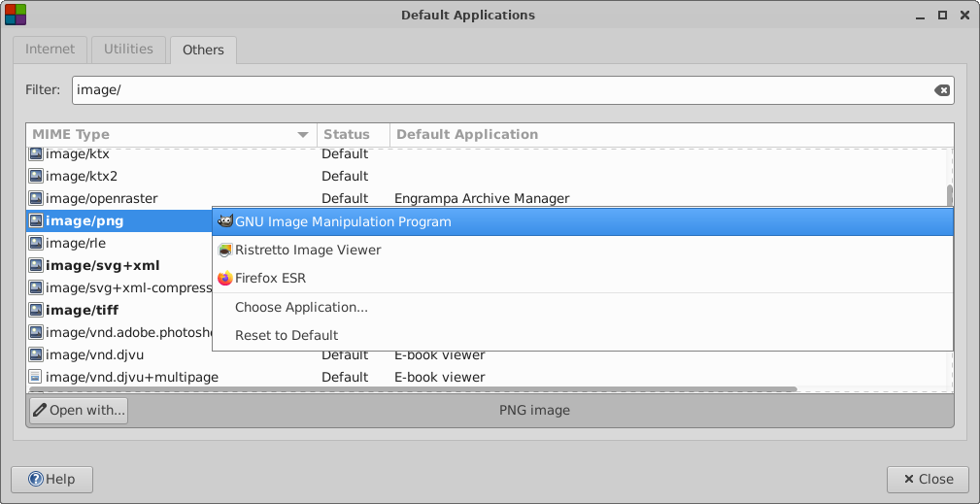Switch to the Internet tab
Image resolution: width=980 pixels, height=504 pixels.
pos(50,50)
